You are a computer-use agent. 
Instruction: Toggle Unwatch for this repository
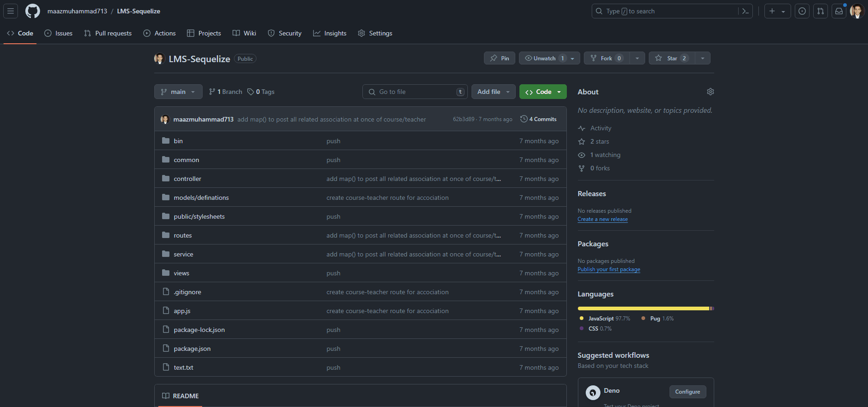[x=544, y=58]
